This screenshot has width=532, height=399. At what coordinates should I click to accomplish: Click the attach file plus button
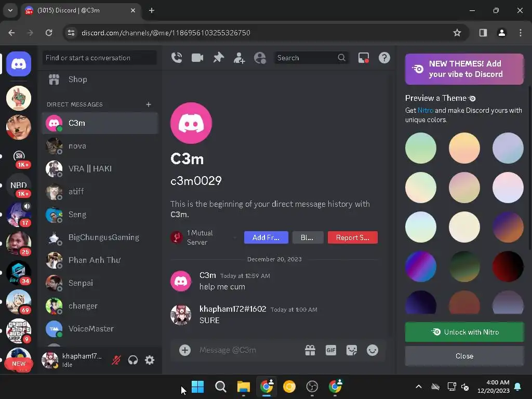185,350
